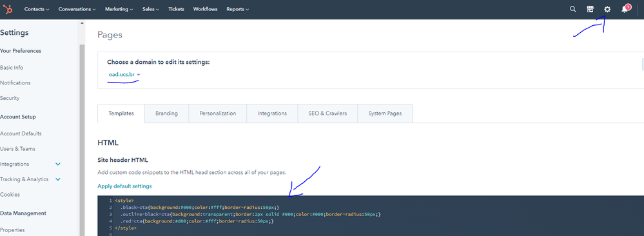The width and height of the screenshot is (644, 236).
Task: Click the Apply default settings link
Action: coord(124,186)
